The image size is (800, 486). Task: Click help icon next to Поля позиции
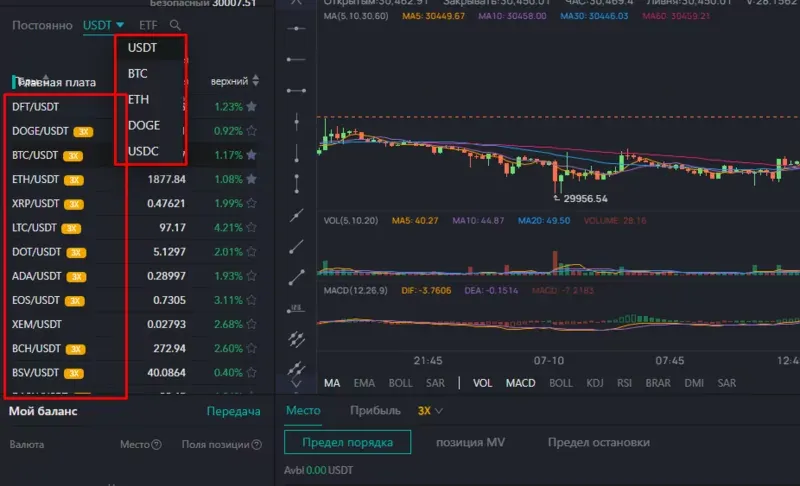[x=257, y=445]
